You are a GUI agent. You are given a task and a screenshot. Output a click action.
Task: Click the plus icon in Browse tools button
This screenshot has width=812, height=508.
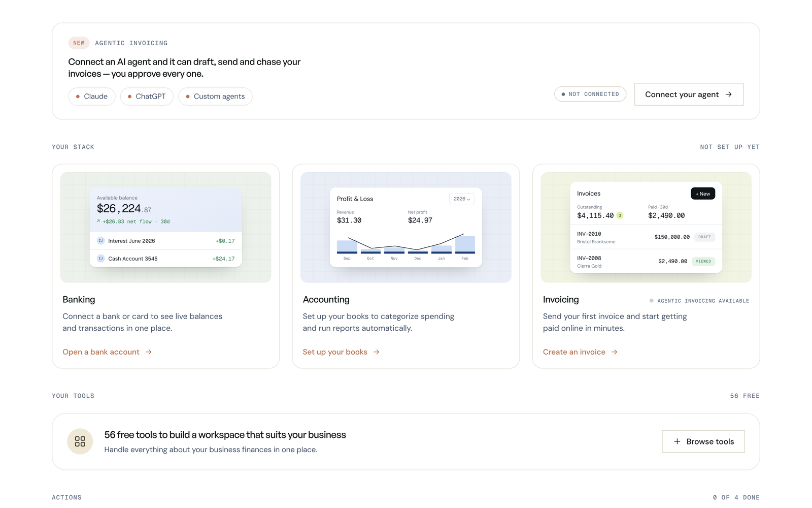(677, 441)
